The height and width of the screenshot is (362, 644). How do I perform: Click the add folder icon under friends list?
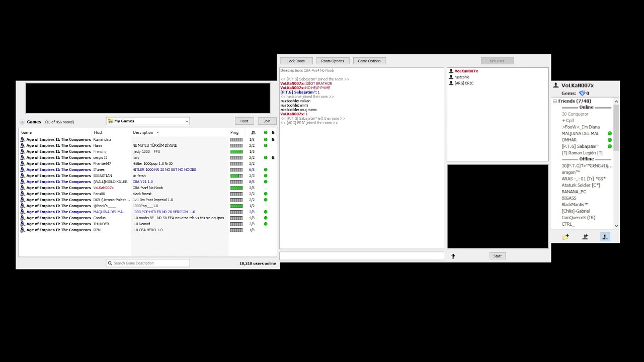click(x=566, y=237)
